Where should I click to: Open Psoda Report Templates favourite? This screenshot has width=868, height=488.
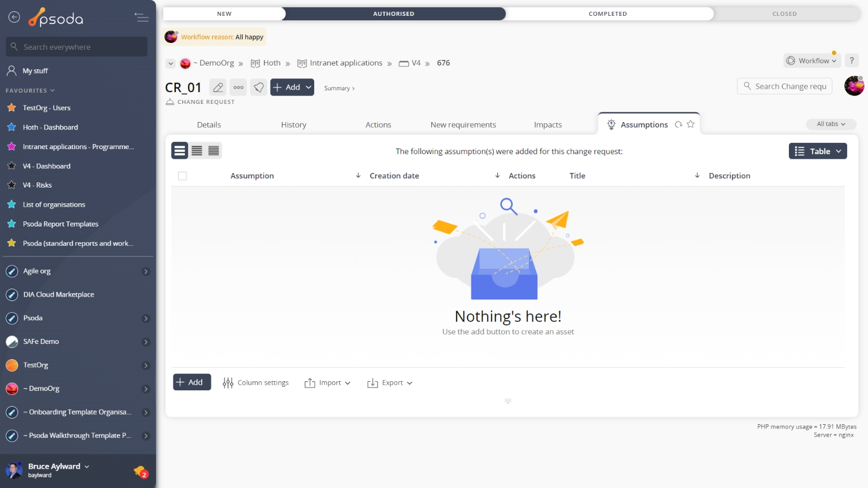[x=60, y=224]
